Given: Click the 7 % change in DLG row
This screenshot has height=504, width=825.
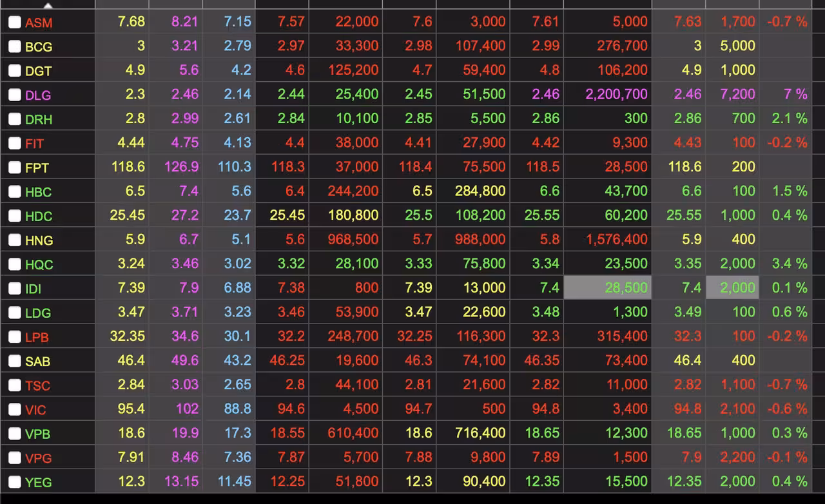Looking at the screenshot, I should pyautogui.click(x=795, y=94).
